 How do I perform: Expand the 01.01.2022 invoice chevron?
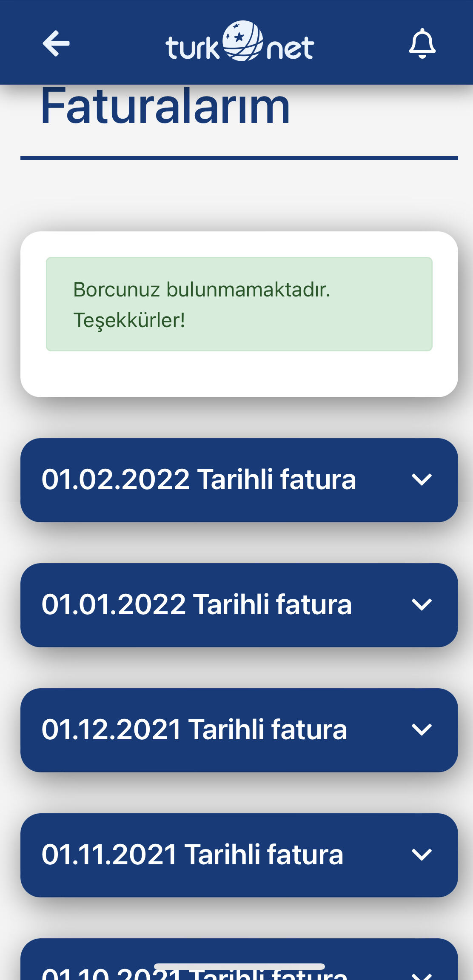(422, 605)
